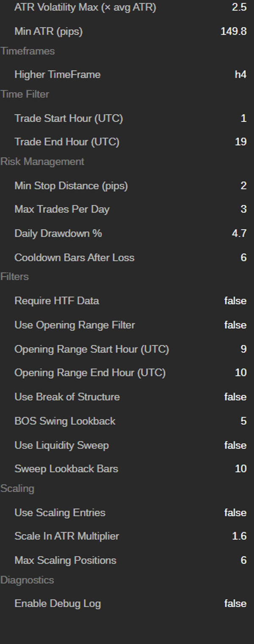Collapse the Risk Management section header
Viewport: 254px width, 644px height.
pyautogui.click(x=42, y=162)
